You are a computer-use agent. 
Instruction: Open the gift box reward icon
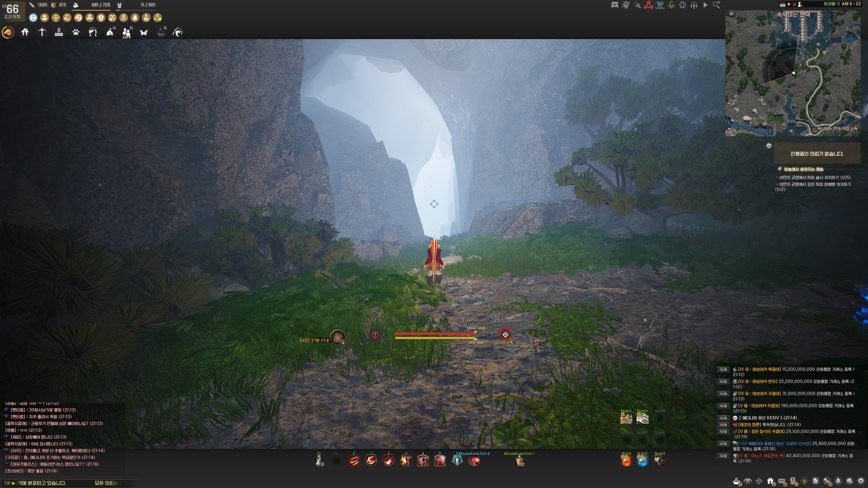tap(770, 481)
